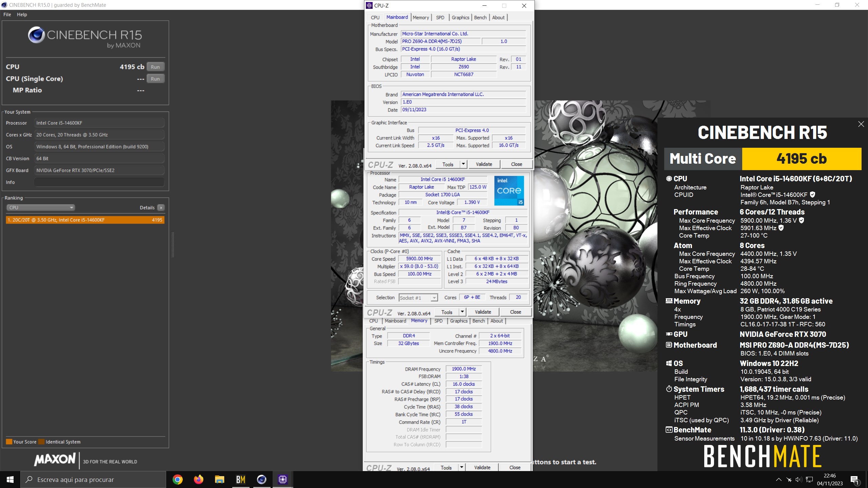Open About tab in top CPU-Z window
Viewport: 868px width, 488px height.
(498, 17)
